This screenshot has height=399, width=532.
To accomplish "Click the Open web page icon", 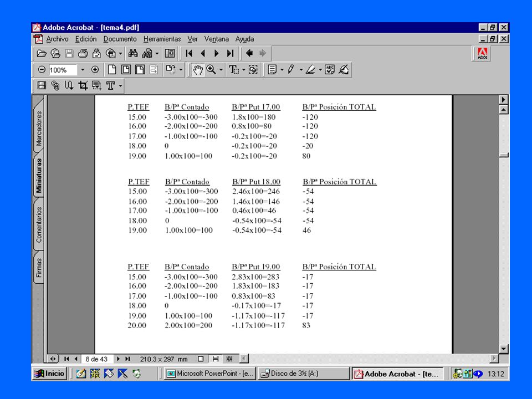I will pos(55,53).
